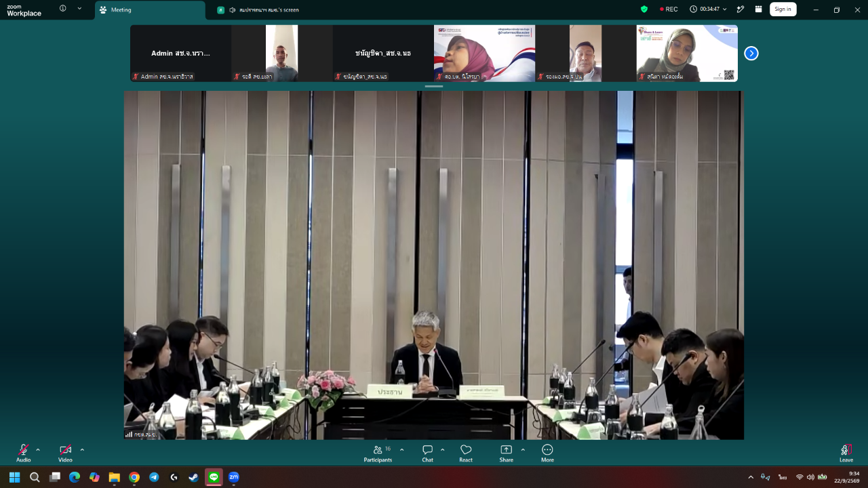Open the meeting timer dropdown

(x=708, y=9)
